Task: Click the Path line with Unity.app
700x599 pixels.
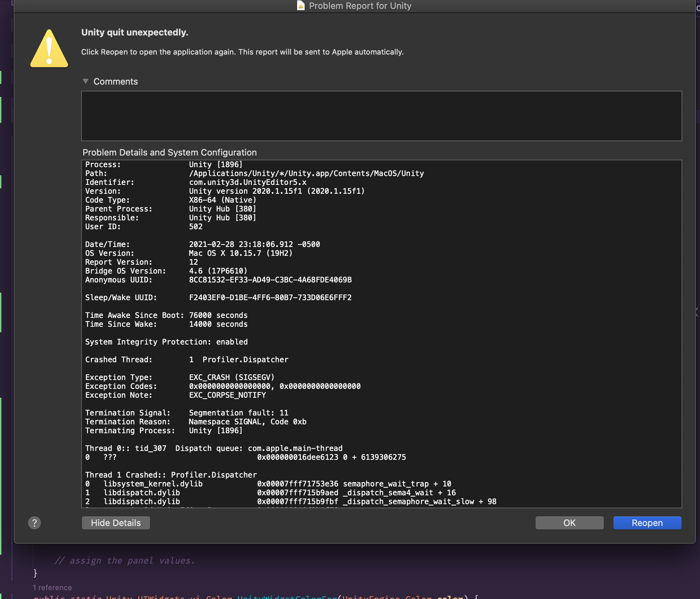Action: pos(254,173)
